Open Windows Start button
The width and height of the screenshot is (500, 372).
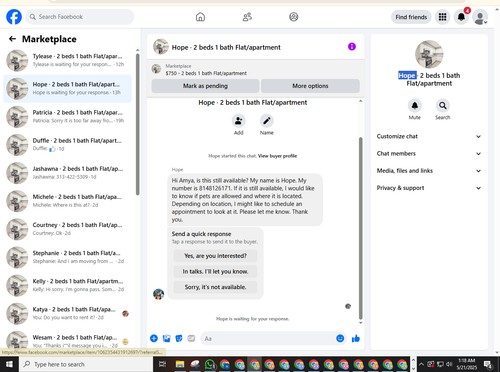click(x=9, y=364)
